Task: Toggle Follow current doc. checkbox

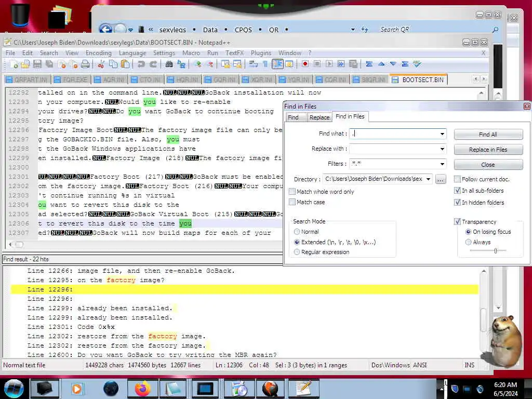Action: (457, 179)
